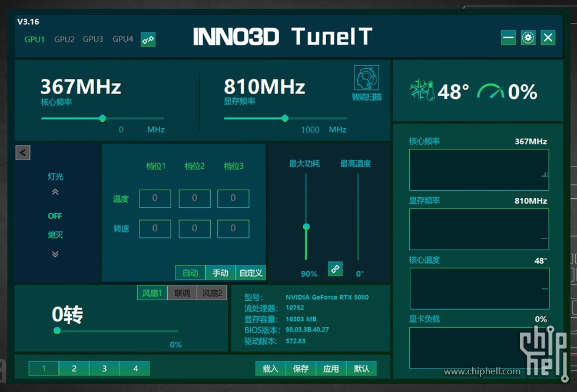
Task: Click the 档位1 转速 input field
Action: [155, 229]
